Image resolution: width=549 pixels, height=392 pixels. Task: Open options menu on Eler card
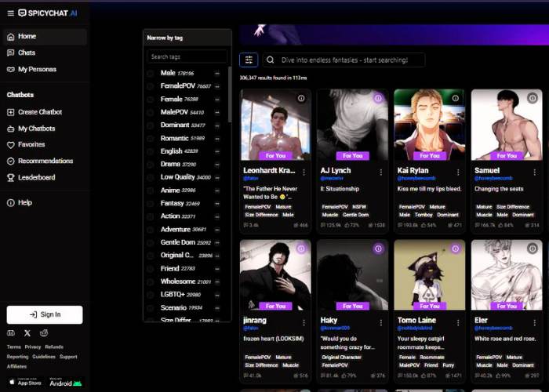pyautogui.click(x=535, y=322)
